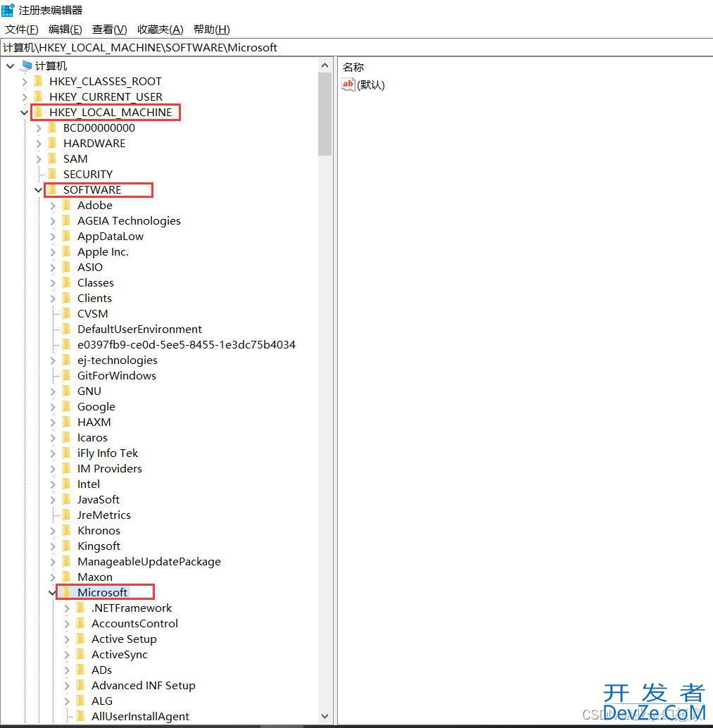Click the AGEIA Technologies folder icon
This screenshot has width=713, height=728.
pos(66,220)
